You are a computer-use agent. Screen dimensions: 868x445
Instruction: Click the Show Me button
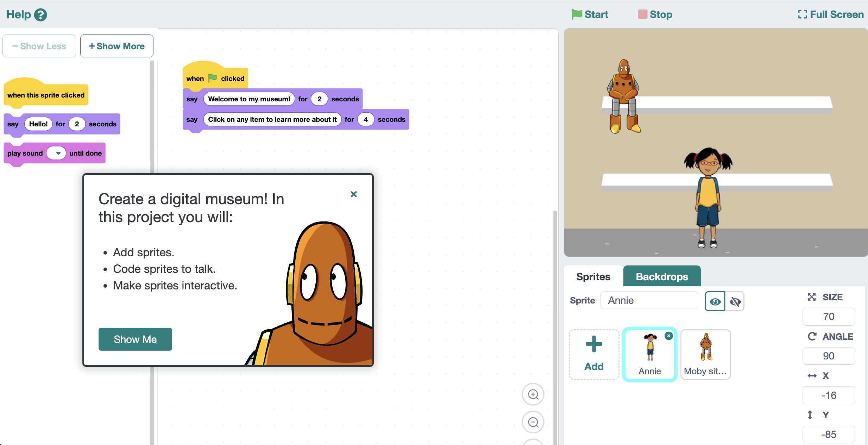pyautogui.click(x=135, y=339)
